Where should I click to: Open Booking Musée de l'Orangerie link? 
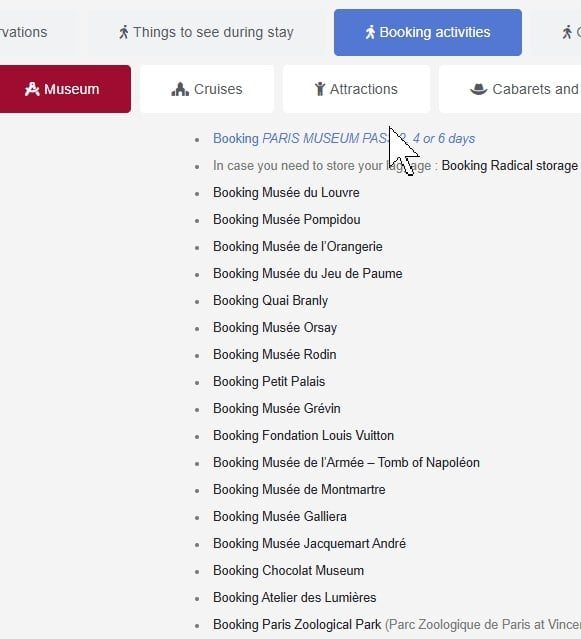pyautogui.click(x=297, y=247)
